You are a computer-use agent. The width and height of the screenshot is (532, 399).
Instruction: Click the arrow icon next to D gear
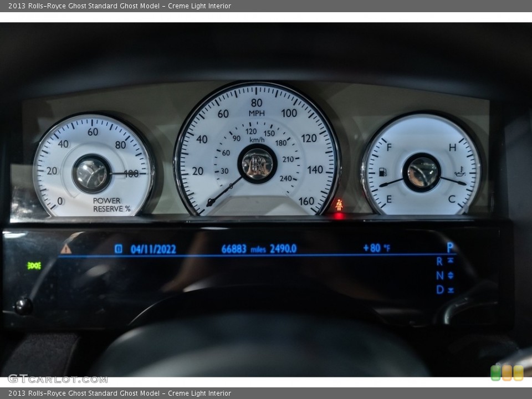pyautogui.click(x=451, y=290)
